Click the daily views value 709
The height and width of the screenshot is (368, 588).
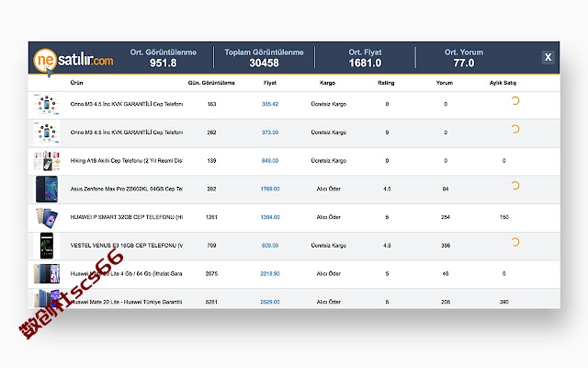coord(211,246)
